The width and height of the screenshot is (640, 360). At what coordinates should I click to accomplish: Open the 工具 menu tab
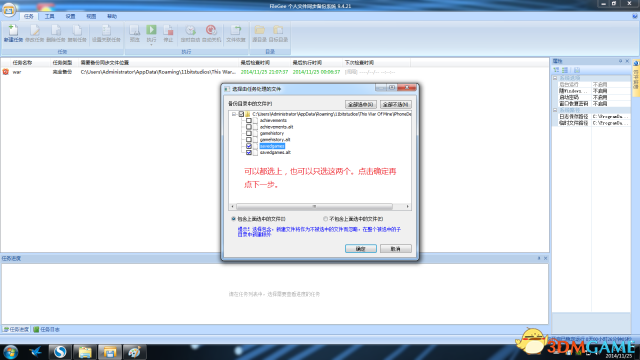(x=49, y=16)
